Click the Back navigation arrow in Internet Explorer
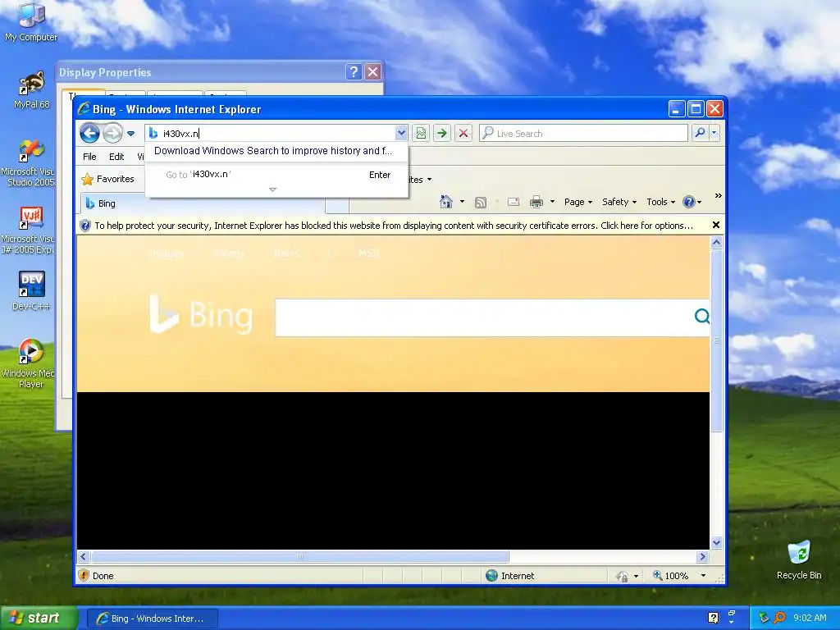Viewport: 840px width, 630px height. [89, 133]
